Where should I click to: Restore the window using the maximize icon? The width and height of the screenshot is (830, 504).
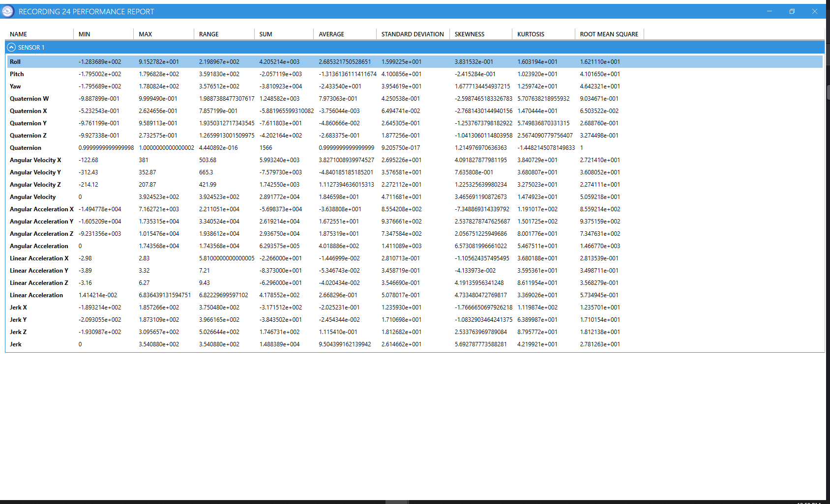(792, 11)
